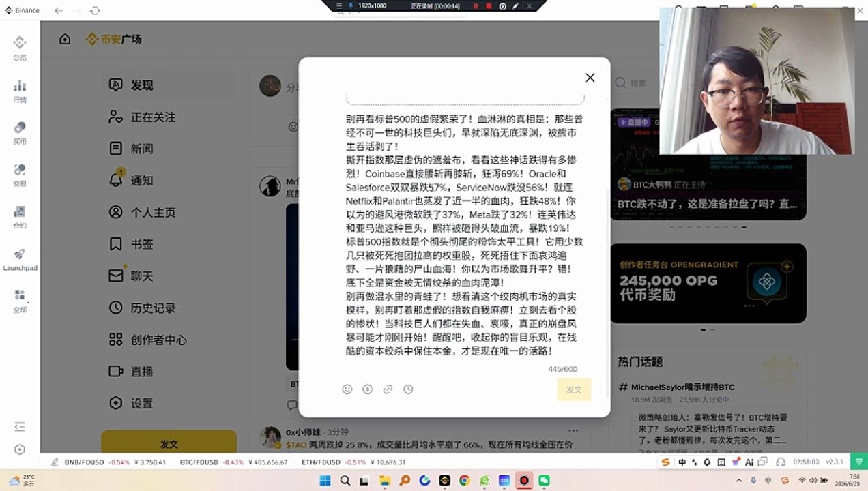Open the weather widget on taskbar
868x491 pixels.
coord(20,480)
